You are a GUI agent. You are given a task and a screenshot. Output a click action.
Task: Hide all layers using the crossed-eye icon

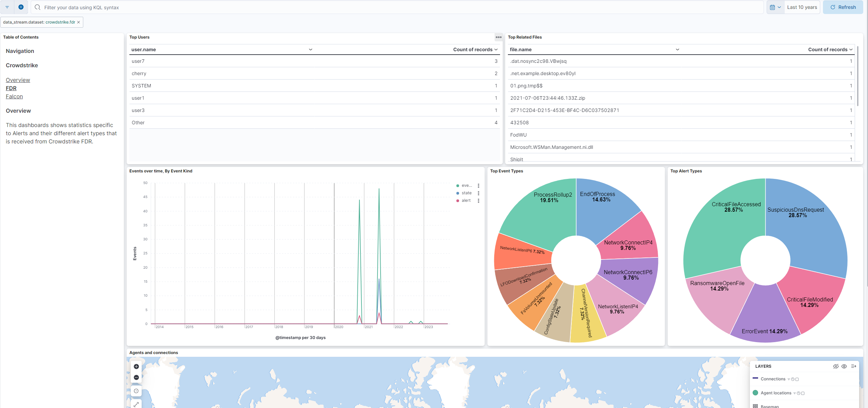pos(836,366)
